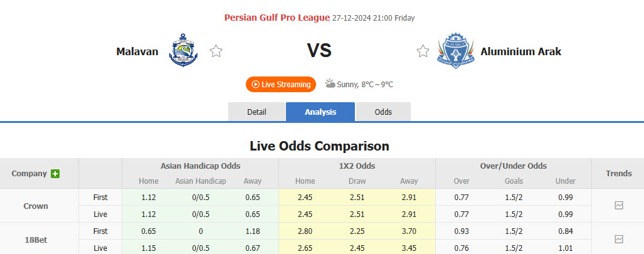Screen dimensions: 644x254
Task: Click the Malavan team crest logo
Action: pyautogui.click(x=183, y=51)
